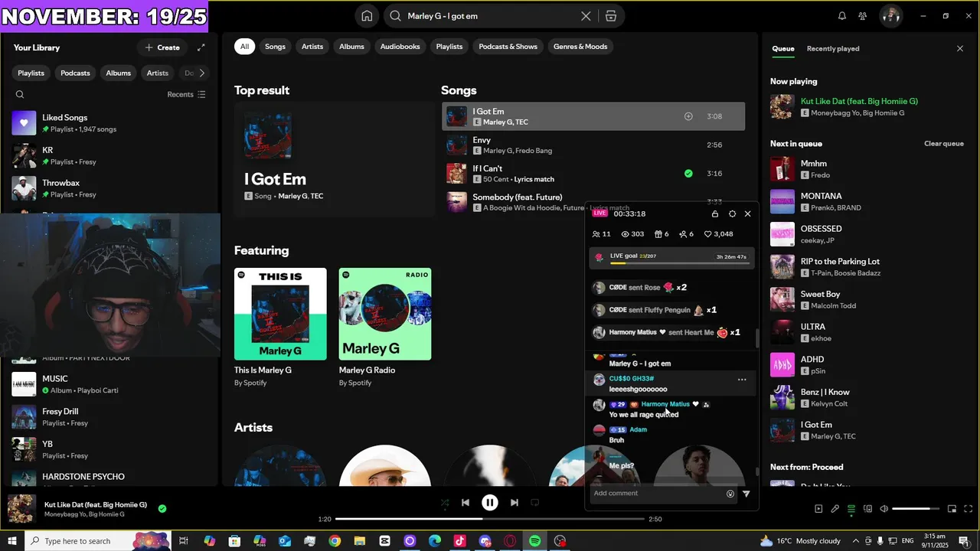Open the Browse icon next to search bar
This screenshot has width=980, height=551.
click(610, 16)
